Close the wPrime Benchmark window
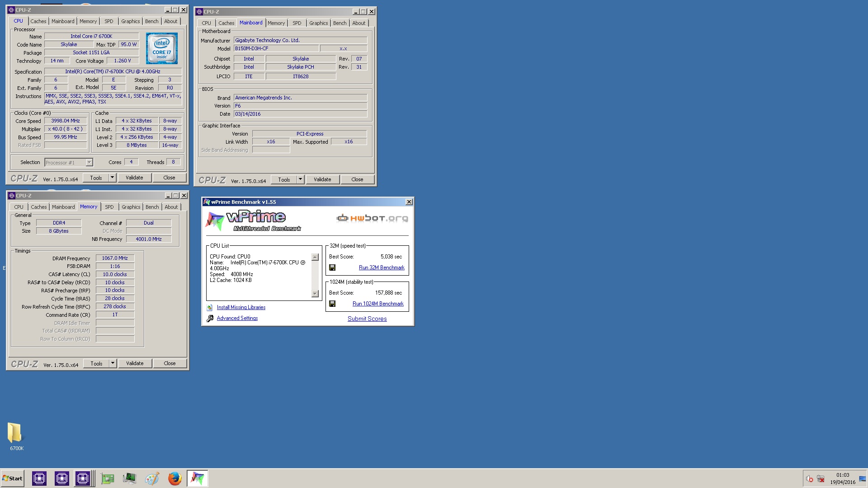The height and width of the screenshot is (488, 868). [409, 202]
